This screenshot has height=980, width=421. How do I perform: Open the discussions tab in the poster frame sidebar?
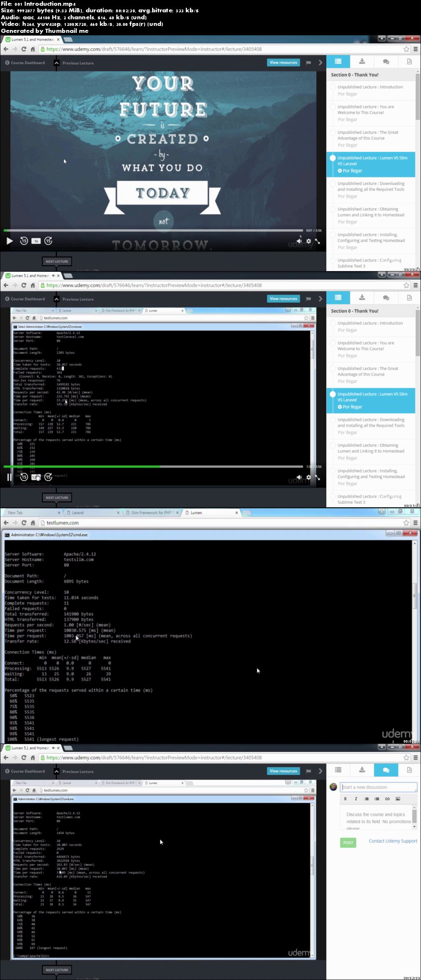[386, 62]
